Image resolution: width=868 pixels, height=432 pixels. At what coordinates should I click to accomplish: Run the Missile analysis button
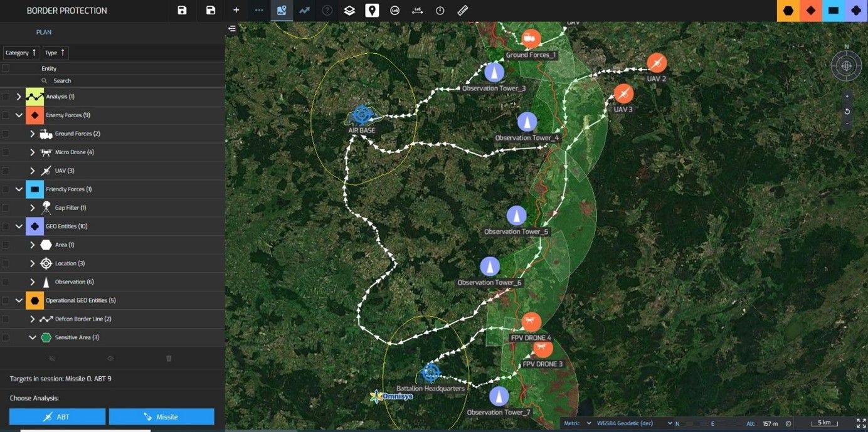[162, 416]
